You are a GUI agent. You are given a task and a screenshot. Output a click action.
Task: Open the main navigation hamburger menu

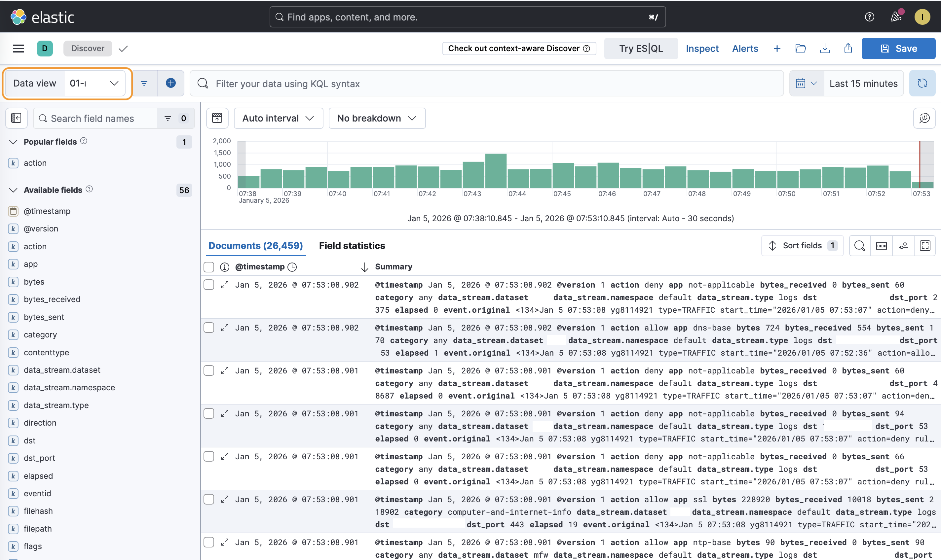point(18,48)
